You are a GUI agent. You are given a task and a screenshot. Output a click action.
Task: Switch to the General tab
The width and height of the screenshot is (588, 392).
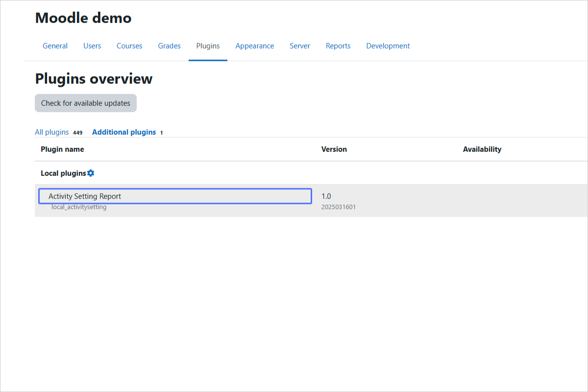[55, 46]
